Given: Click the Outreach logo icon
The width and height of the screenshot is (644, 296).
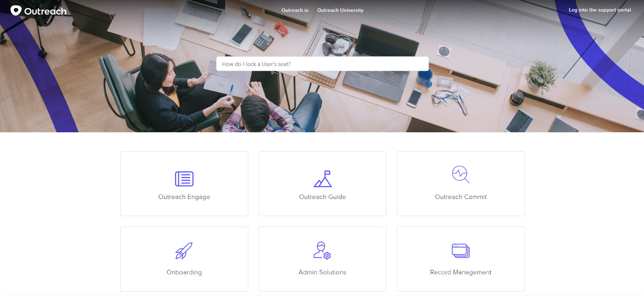Looking at the screenshot, I should [16, 10].
